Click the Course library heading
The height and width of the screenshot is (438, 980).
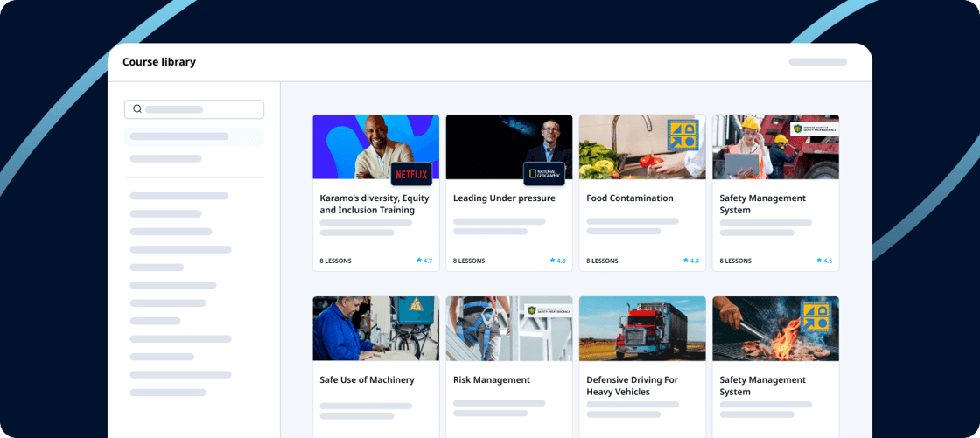(x=158, y=62)
